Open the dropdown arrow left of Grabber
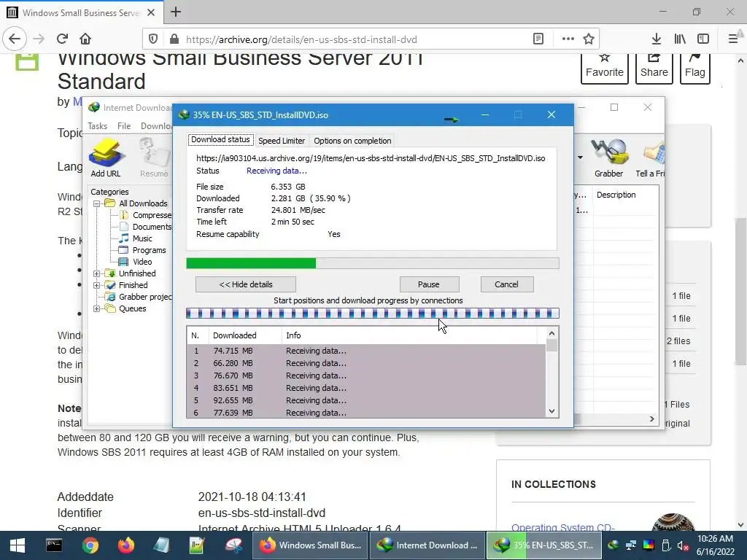This screenshot has height=560, width=747. click(x=580, y=157)
